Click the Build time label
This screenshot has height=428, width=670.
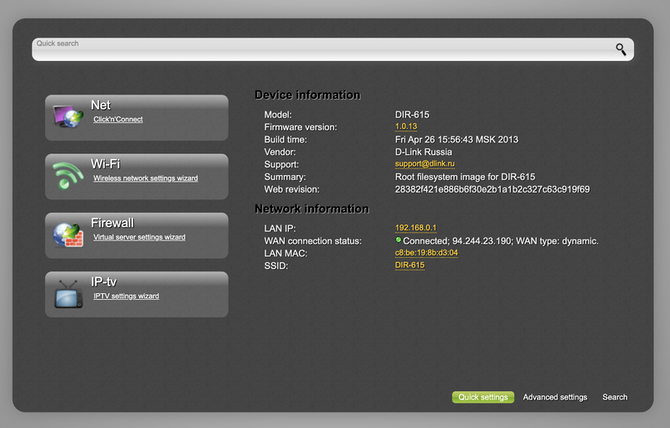[285, 140]
